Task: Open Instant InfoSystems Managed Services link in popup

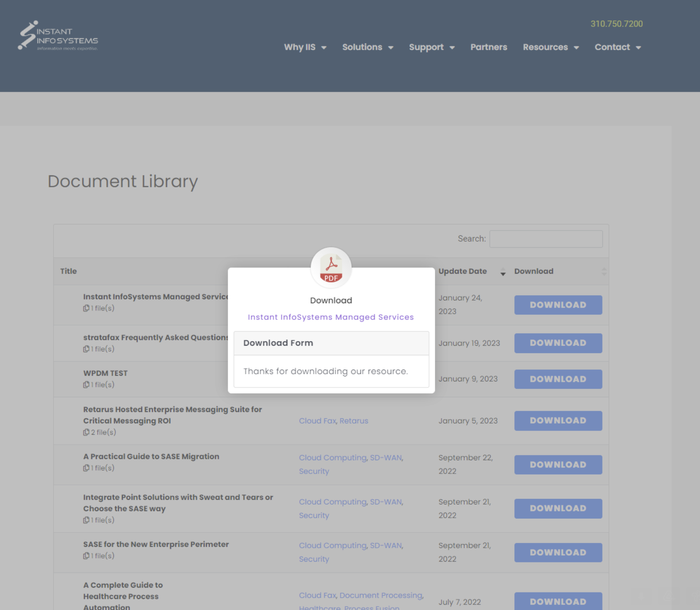Action: (x=331, y=317)
